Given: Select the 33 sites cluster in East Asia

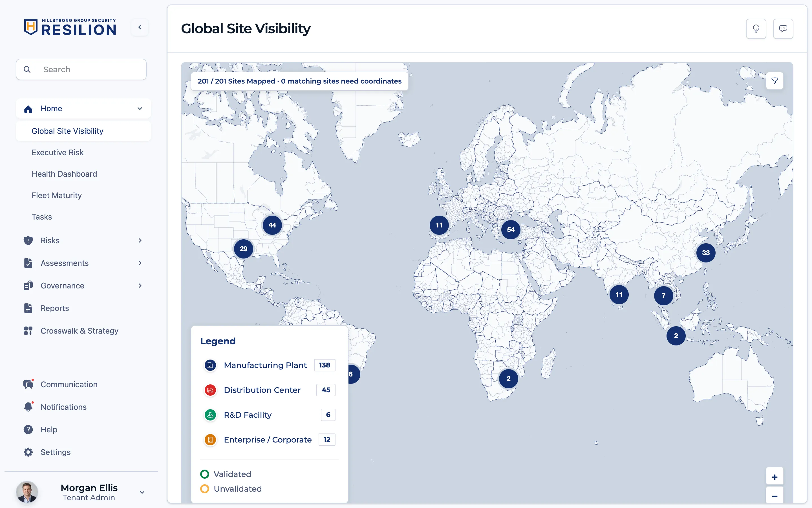Looking at the screenshot, I should tap(706, 253).
